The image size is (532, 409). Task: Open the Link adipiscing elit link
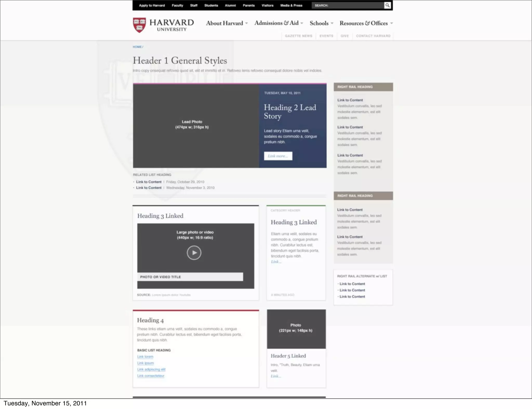coord(151,369)
